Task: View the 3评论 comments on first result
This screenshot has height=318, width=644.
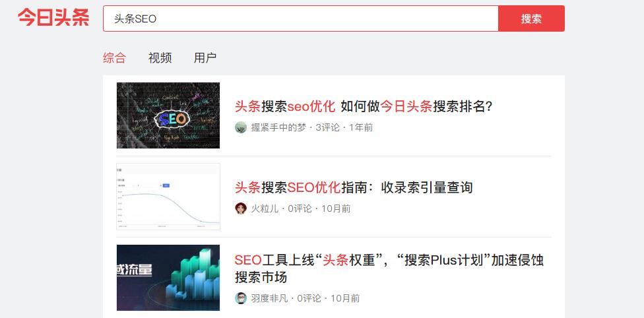Action: click(x=327, y=127)
